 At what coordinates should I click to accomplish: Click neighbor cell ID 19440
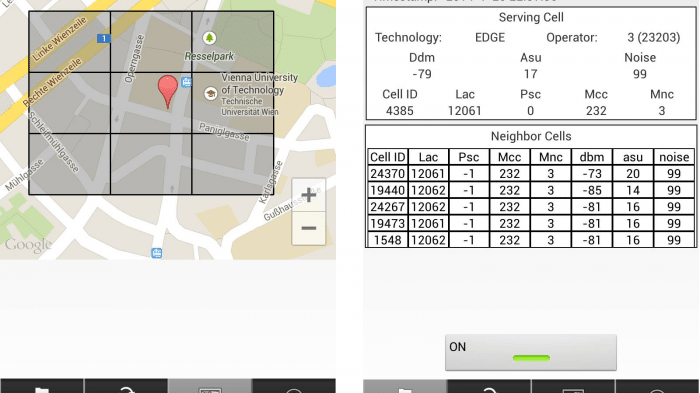pos(388,191)
